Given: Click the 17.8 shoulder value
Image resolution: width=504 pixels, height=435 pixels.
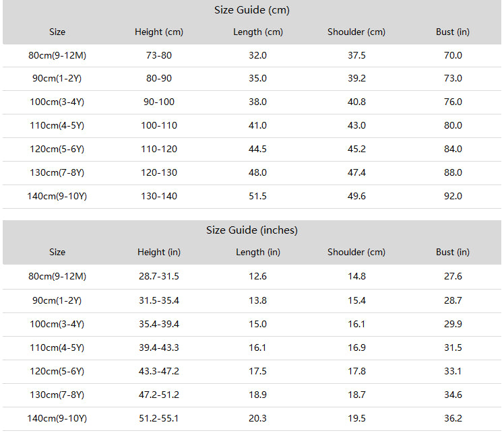Looking at the screenshot, I should [x=356, y=371].
